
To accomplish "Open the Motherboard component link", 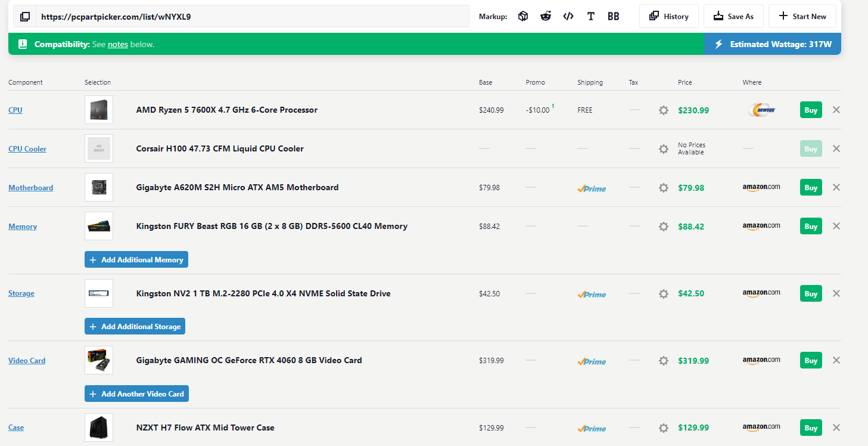I will click(x=31, y=188).
